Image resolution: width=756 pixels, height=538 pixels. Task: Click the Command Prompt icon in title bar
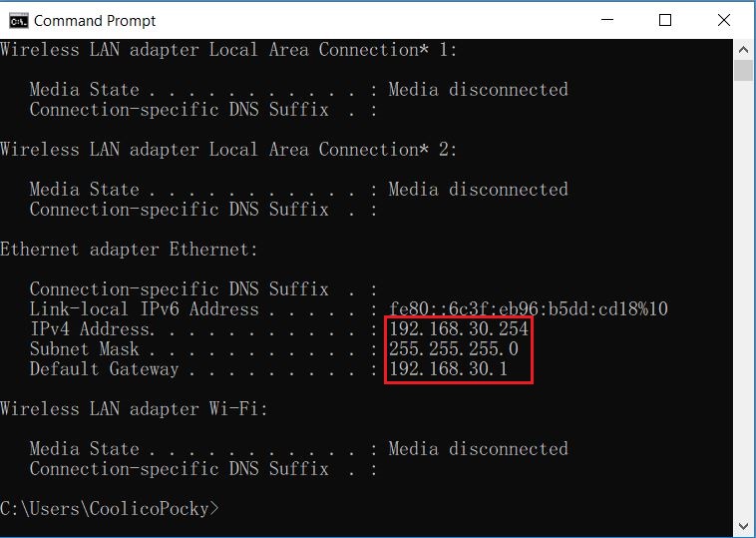[x=19, y=21]
